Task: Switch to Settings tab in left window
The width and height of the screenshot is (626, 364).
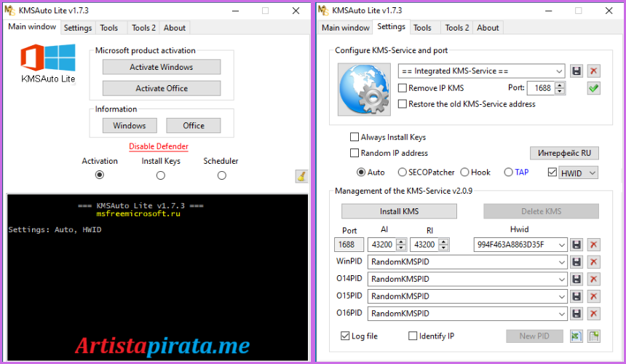Action: click(78, 28)
